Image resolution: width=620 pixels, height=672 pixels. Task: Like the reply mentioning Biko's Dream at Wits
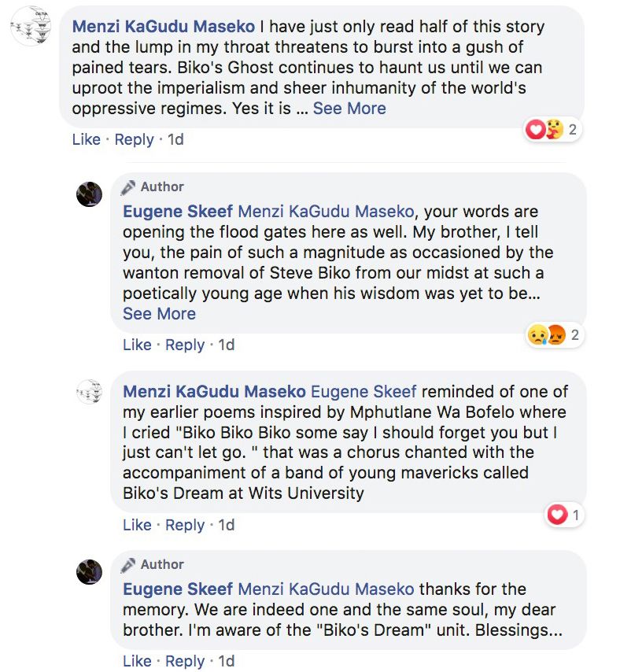[x=138, y=525]
